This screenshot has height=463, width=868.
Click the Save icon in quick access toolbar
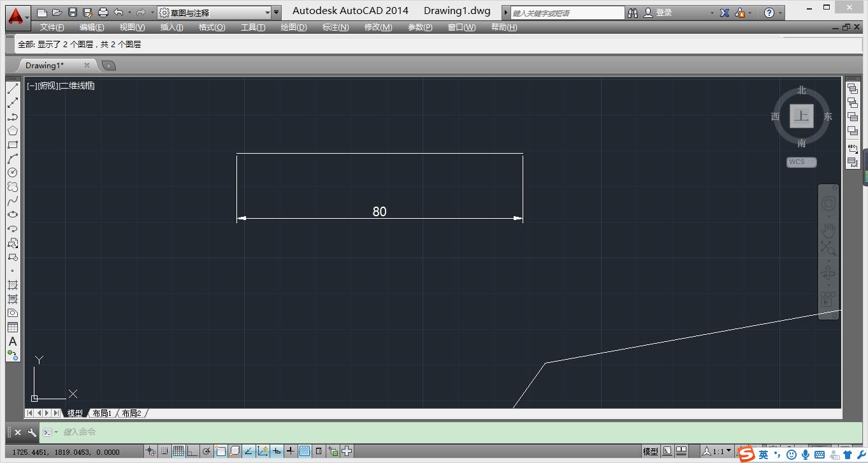(73, 12)
